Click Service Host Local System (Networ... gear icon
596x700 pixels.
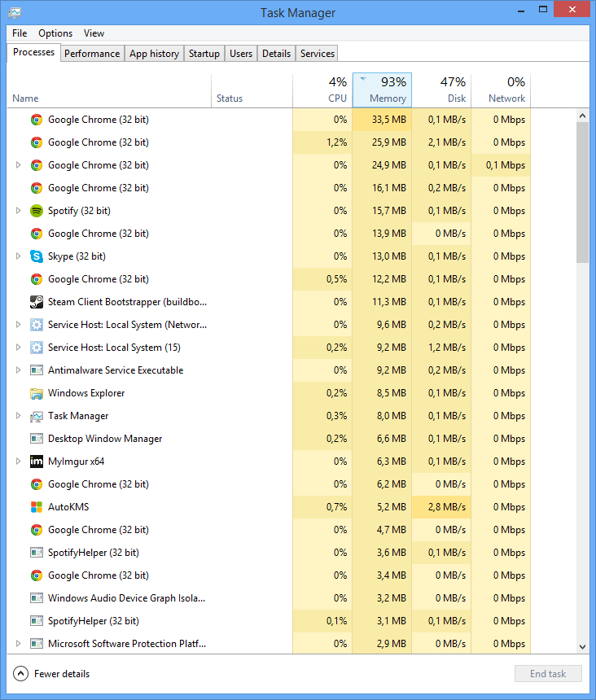[36, 325]
